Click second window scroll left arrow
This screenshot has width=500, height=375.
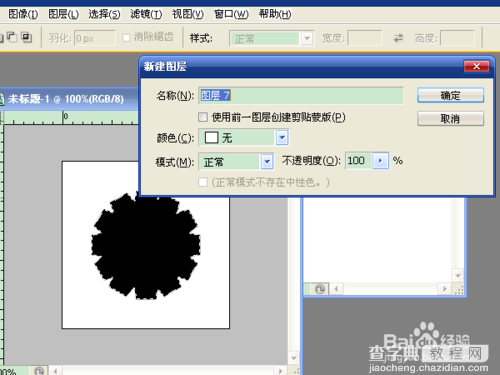[x=336, y=289]
